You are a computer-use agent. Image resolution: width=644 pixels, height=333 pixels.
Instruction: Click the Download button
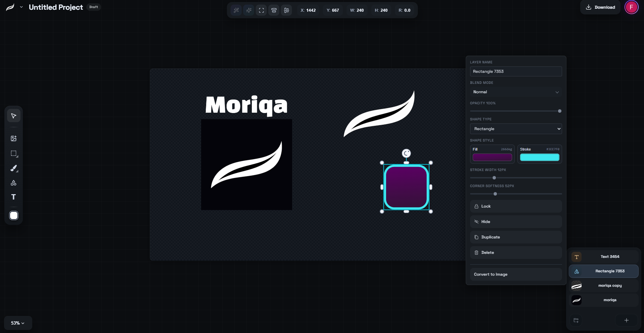coord(600,7)
